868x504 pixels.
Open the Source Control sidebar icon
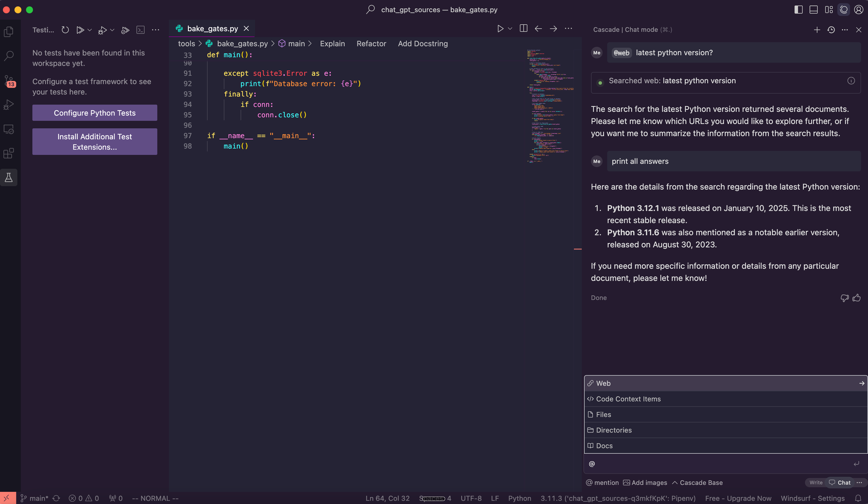[9, 81]
